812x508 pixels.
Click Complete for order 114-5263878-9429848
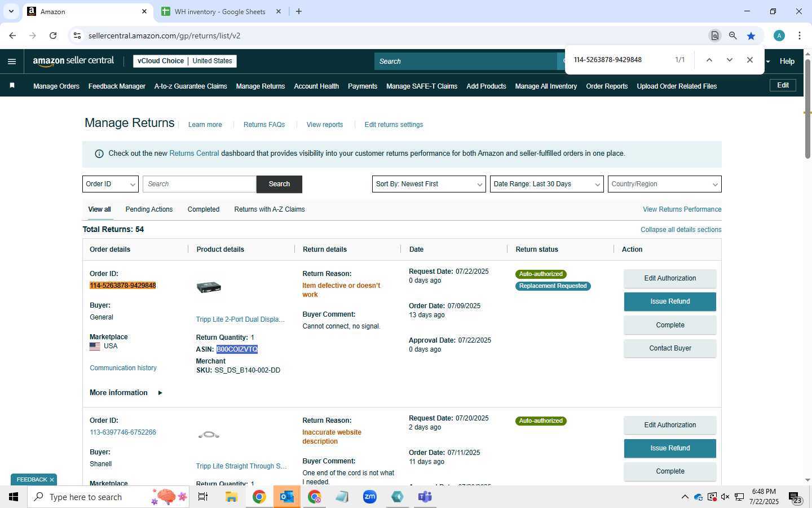[x=670, y=325]
